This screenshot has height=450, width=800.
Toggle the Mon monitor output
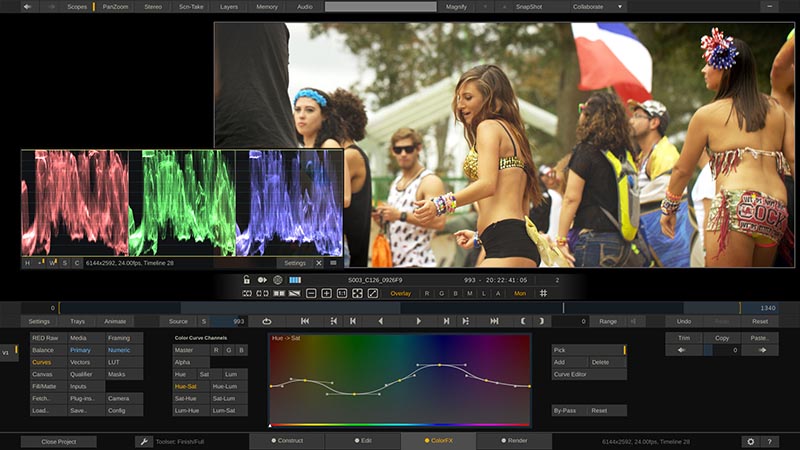point(520,293)
